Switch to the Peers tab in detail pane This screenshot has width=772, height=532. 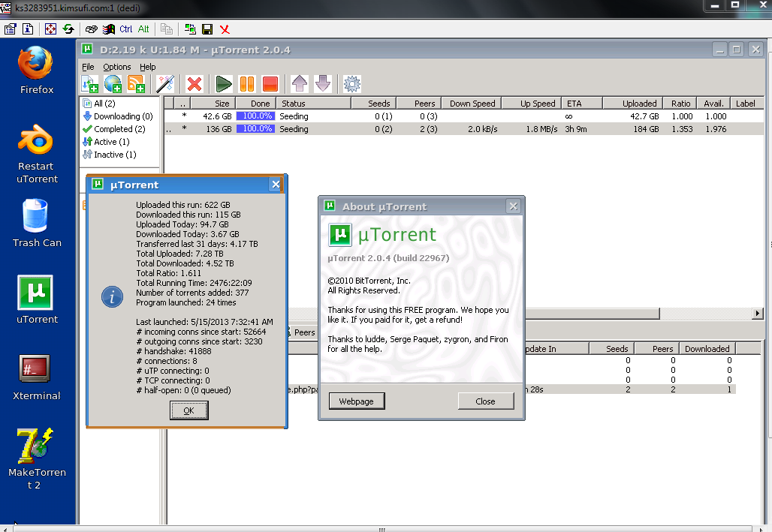coord(304,332)
